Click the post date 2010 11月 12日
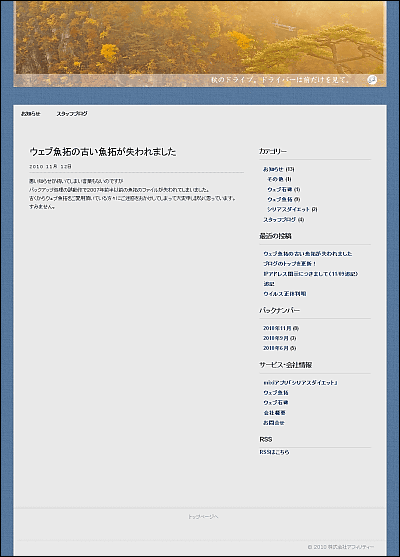Viewport: 400px width, 557px height. [50, 166]
